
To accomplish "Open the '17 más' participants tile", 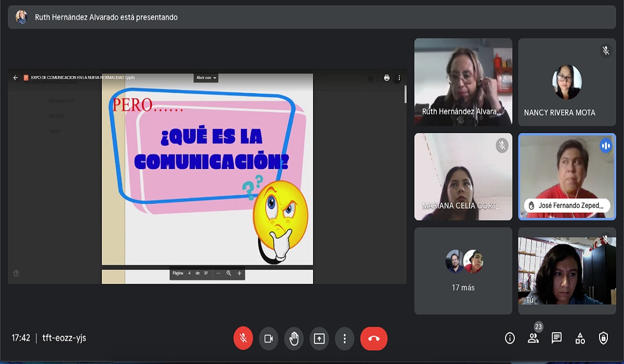I will click(463, 271).
